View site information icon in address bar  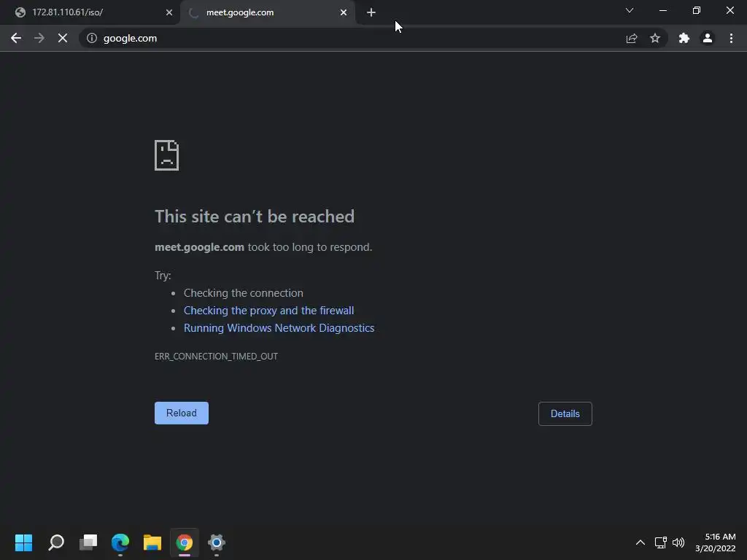tap(92, 38)
